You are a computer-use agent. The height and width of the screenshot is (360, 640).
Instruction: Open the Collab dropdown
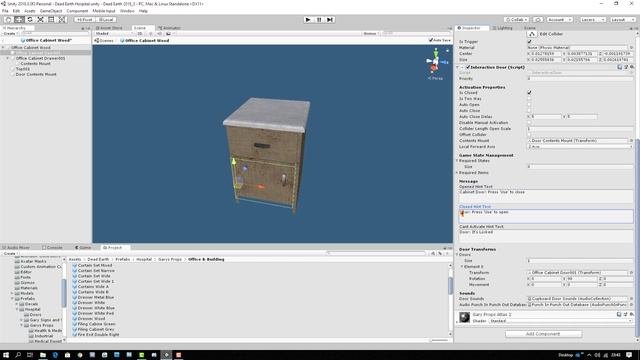pyautogui.click(x=516, y=20)
